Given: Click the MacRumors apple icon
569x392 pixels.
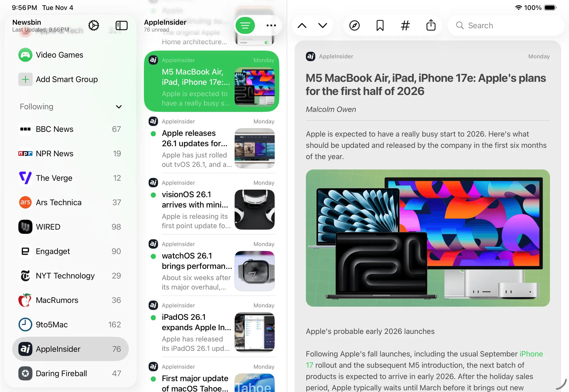Looking at the screenshot, I should [25, 300].
